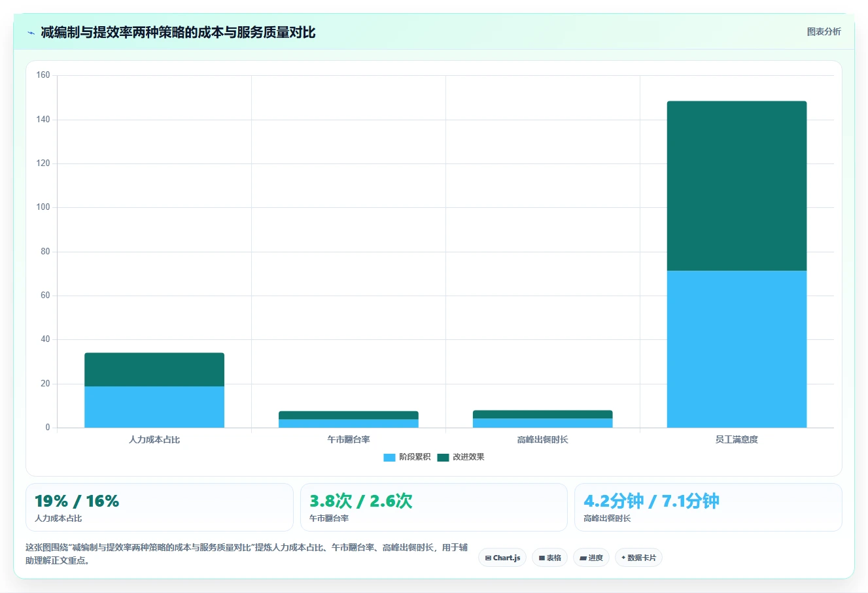This screenshot has height=593, width=868.
Task: Select the 进度 tag chip
Action: coord(591,558)
